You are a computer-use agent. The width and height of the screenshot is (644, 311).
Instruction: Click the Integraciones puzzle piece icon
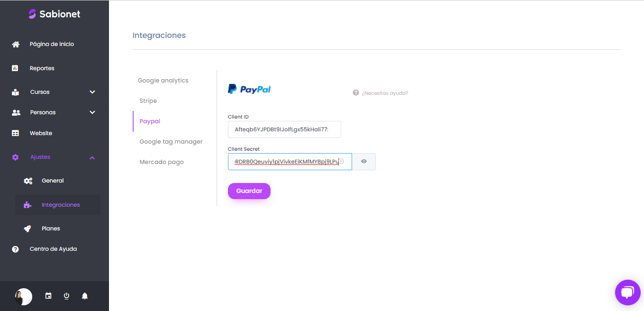[27, 205]
